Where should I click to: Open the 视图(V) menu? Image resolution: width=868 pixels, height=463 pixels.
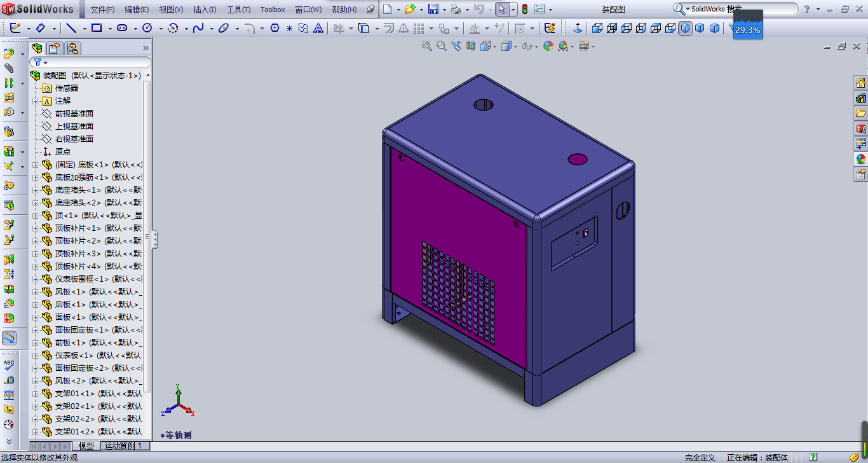(x=171, y=10)
